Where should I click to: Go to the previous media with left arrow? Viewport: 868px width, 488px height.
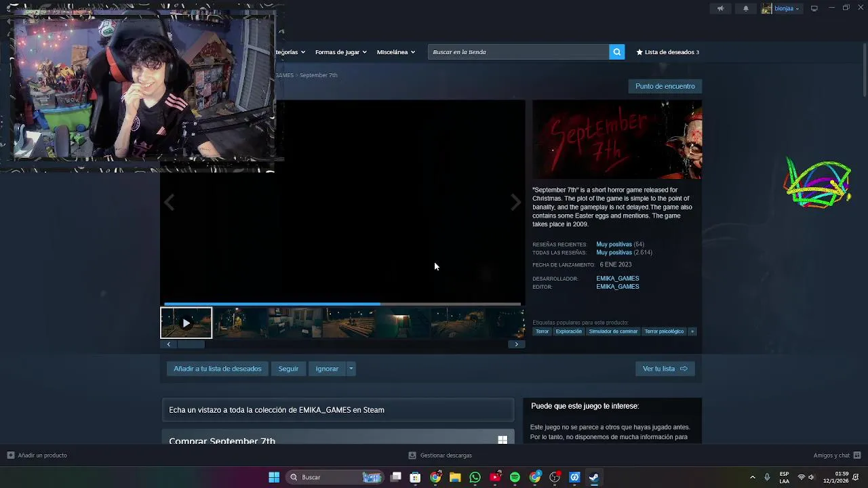(169, 202)
